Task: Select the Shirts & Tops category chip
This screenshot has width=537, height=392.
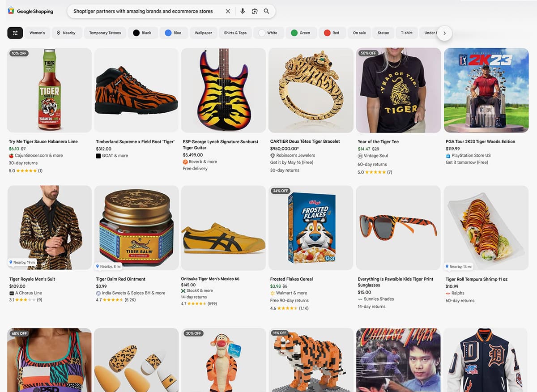Action: 235,33
